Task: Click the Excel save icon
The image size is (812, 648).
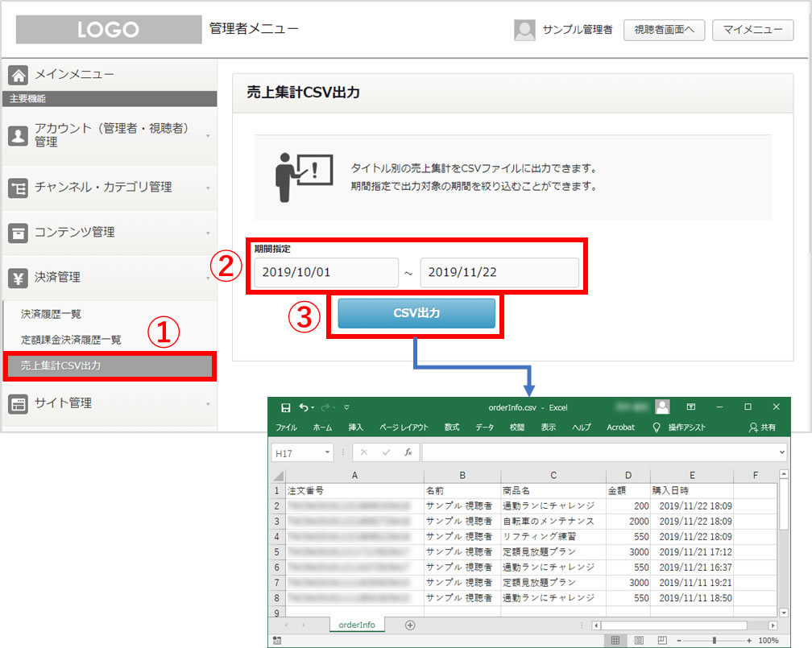Action: click(x=285, y=408)
